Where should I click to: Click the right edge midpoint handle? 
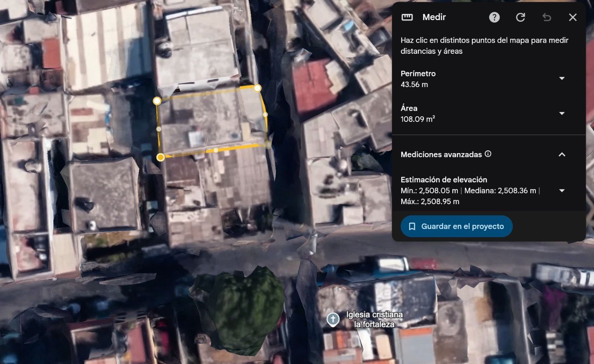[265, 115]
